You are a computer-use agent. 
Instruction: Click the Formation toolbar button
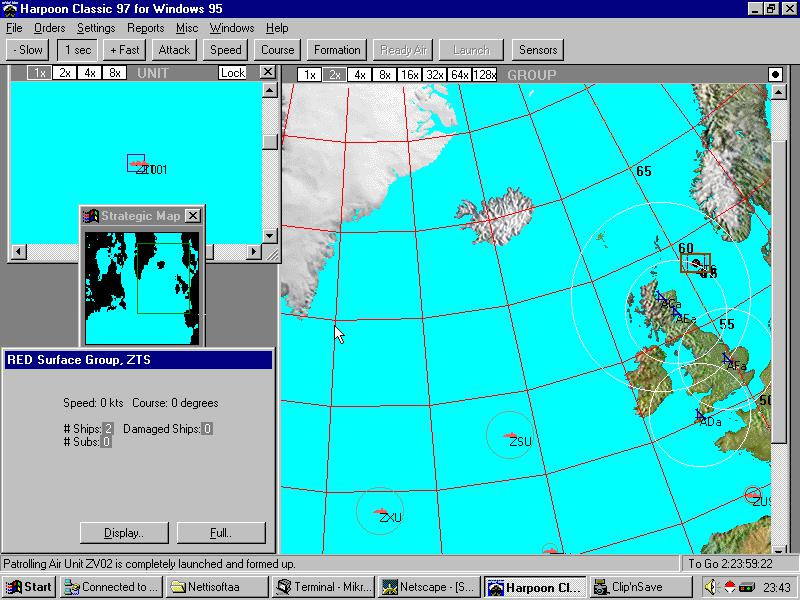(x=337, y=50)
